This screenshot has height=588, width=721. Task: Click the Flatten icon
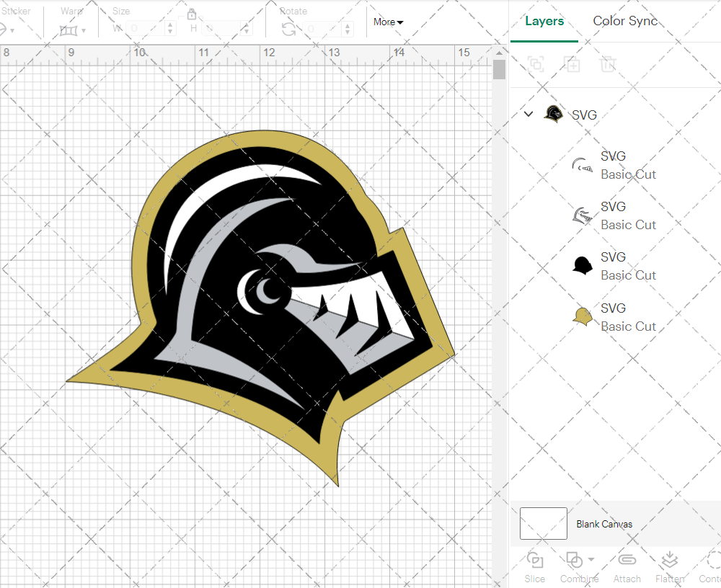tap(670, 561)
